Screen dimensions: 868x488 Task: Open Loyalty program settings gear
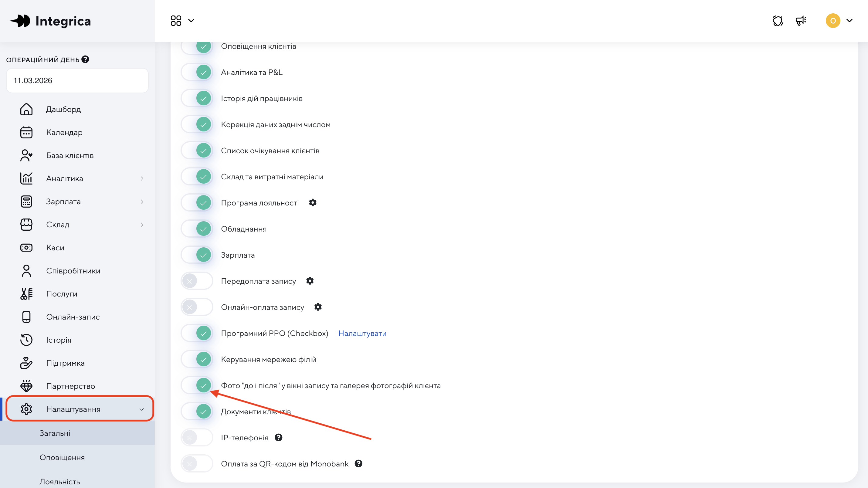(313, 202)
